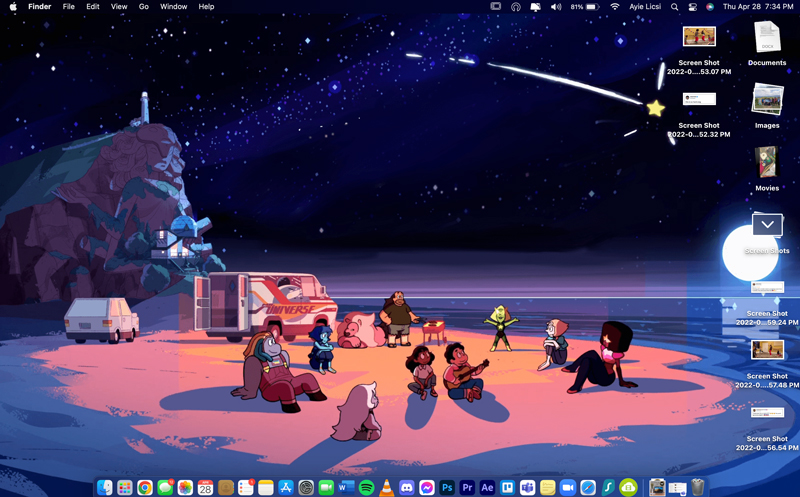Launch Google Chrome from the Dock

(x=145, y=487)
